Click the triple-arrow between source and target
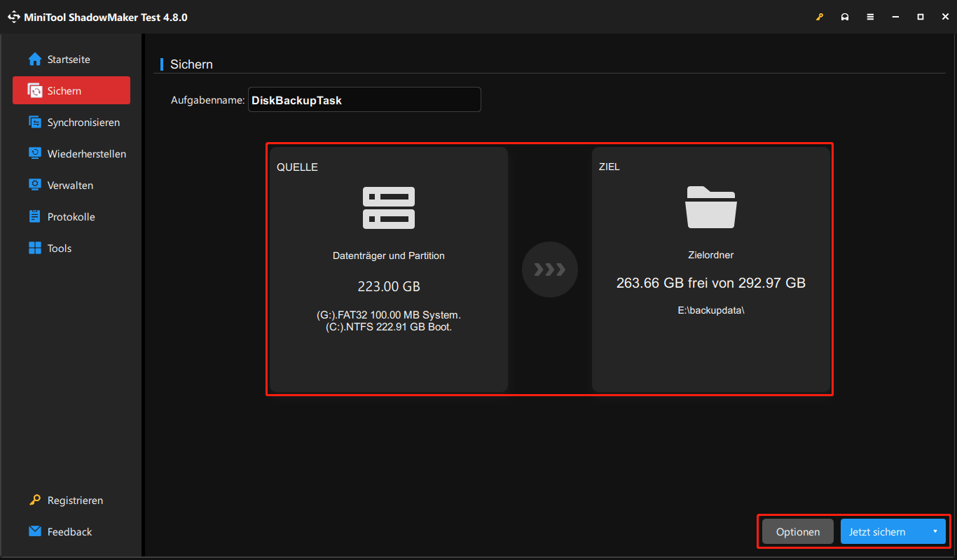Image resolution: width=957 pixels, height=560 pixels. pos(550,269)
